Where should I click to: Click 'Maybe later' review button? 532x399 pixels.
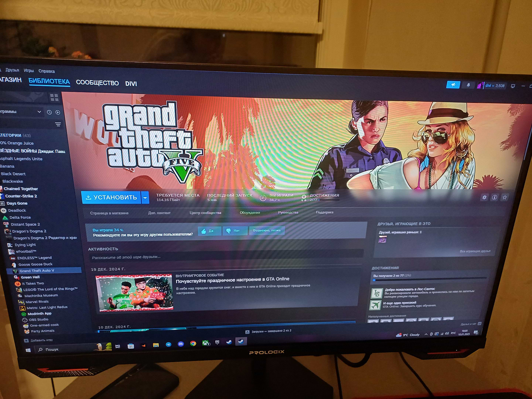tap(267, 231)
